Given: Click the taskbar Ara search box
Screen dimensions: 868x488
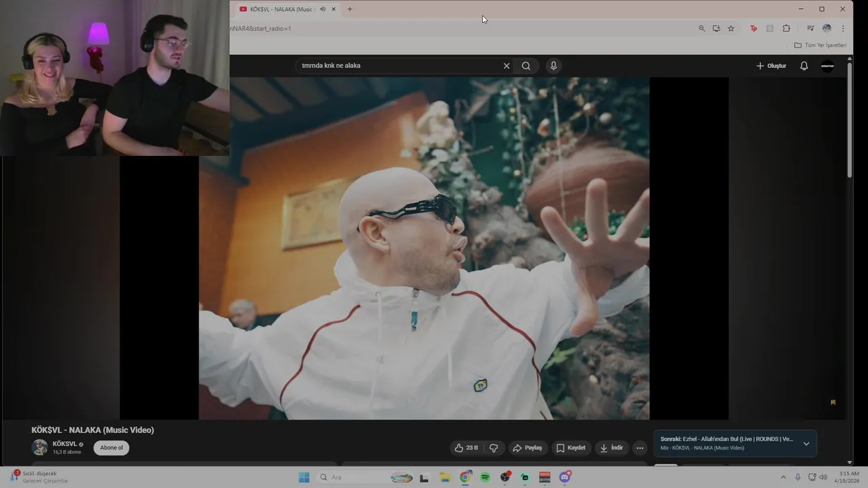Looking at the screenshot, I should point(366,477).
